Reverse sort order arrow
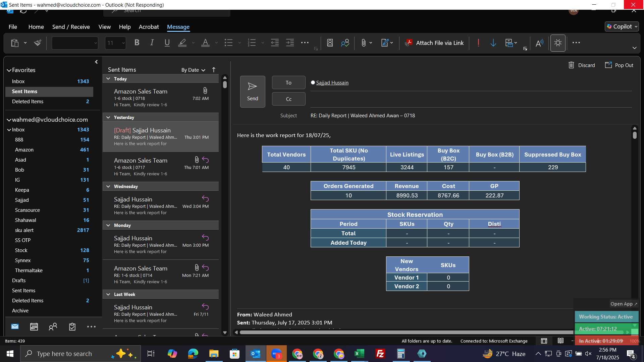Viewport: 644px width, 362px height. (x=214, y=70)
